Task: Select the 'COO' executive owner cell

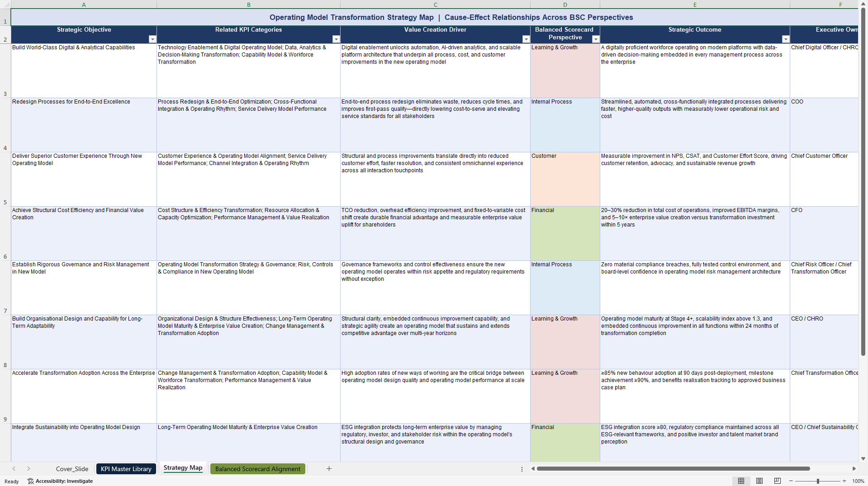Action: 824,125
